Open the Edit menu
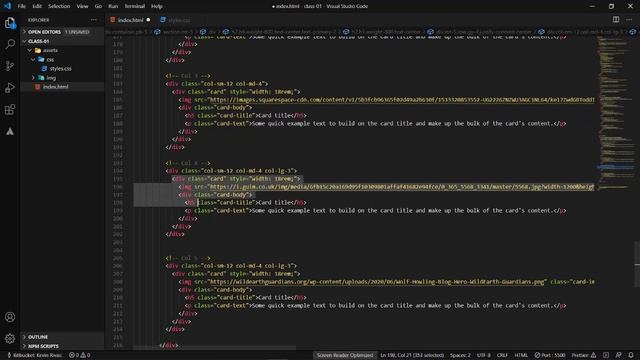This screenshot has height=360, width=640. point(37,6)
